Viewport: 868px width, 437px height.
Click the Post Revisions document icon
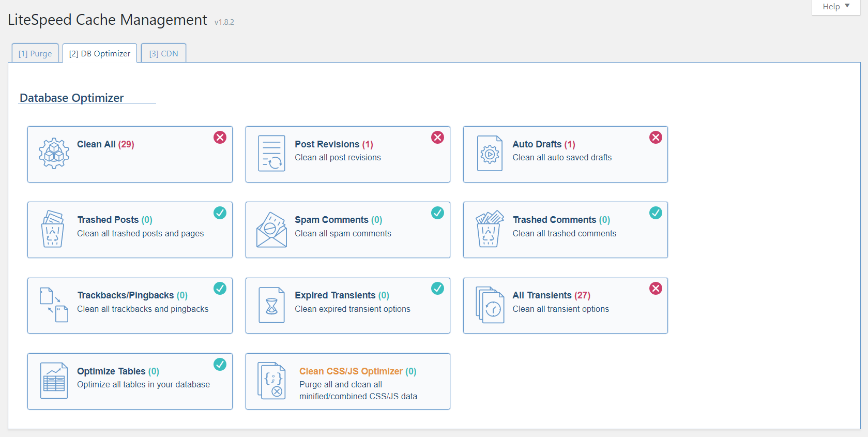pyautogui.click(x=271, y=154)
